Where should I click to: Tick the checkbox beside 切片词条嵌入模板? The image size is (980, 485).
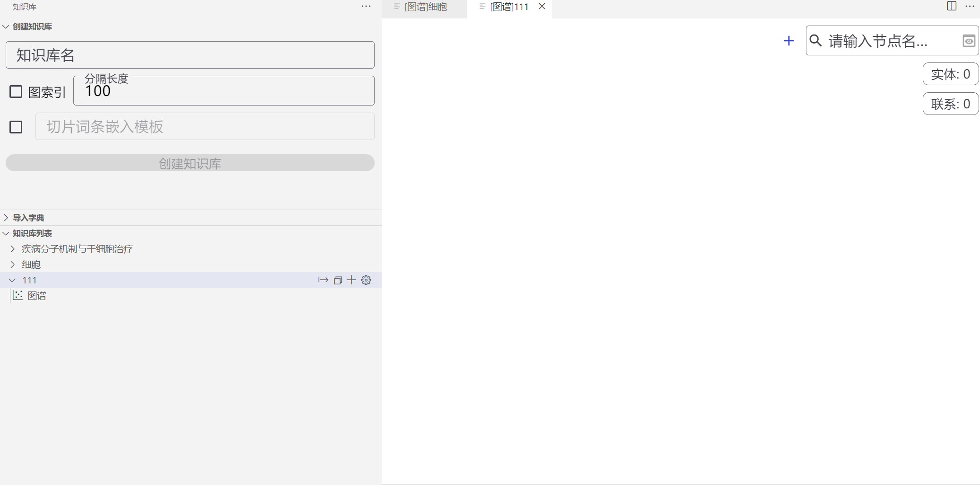coord(16,127)
